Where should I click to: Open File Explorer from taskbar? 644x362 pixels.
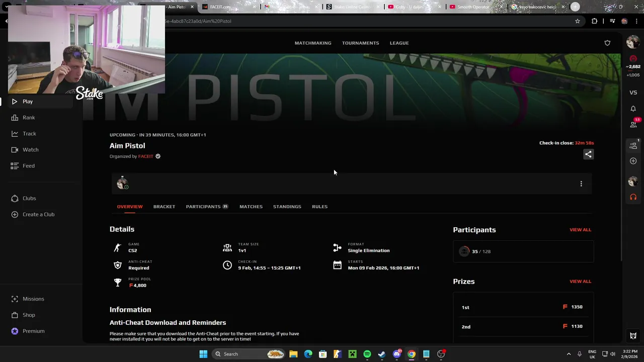293,354
